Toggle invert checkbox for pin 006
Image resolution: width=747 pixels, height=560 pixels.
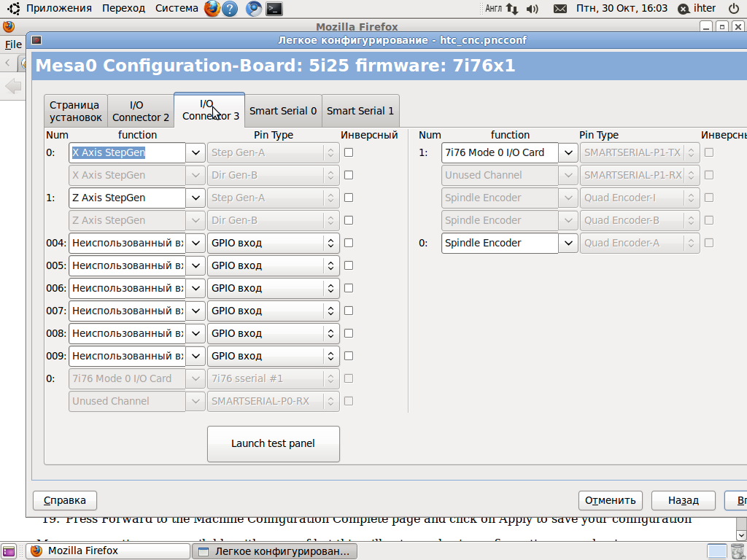point(349,288)
